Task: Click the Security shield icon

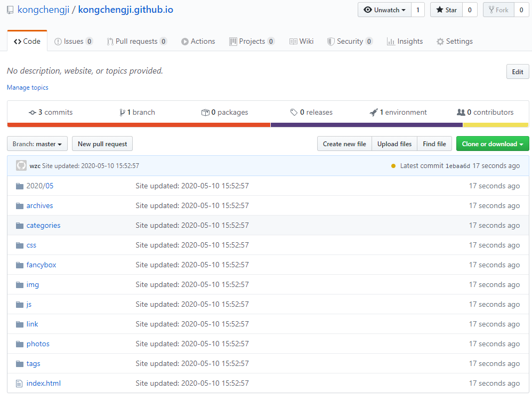Action: (331, 42)
